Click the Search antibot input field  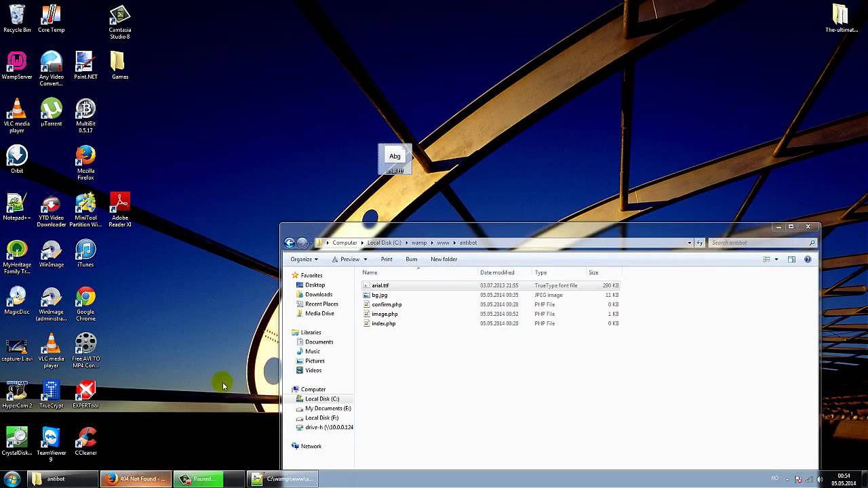[x=758, y=243]
